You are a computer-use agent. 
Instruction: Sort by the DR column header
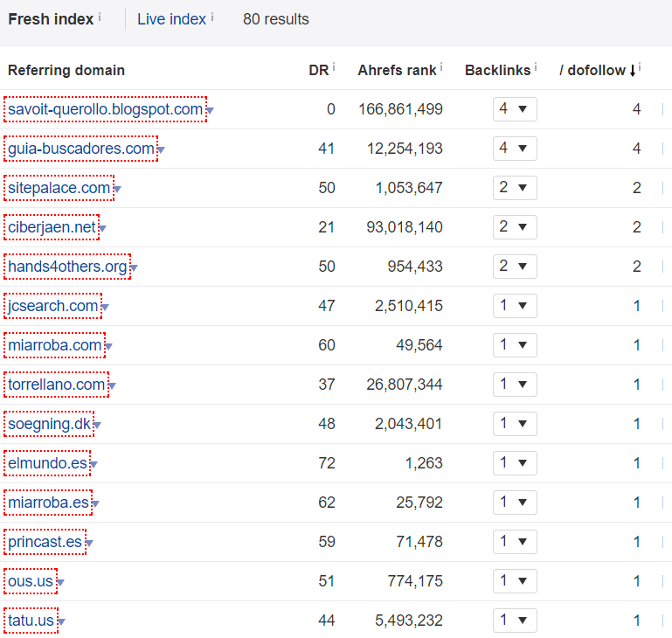tap(318, 70)
